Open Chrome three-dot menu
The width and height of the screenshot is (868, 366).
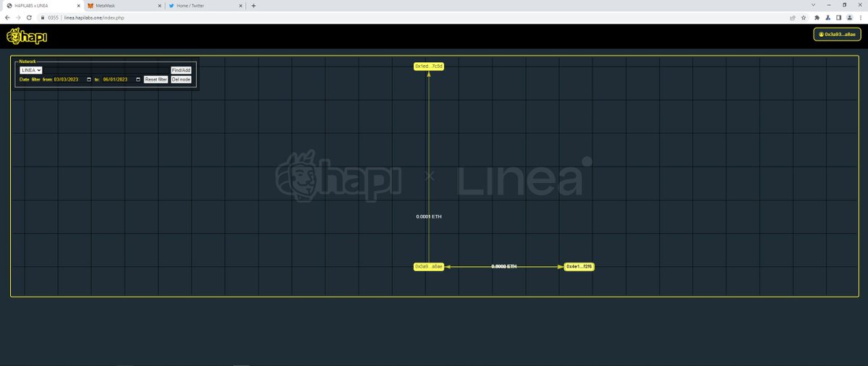click(860, 17)
